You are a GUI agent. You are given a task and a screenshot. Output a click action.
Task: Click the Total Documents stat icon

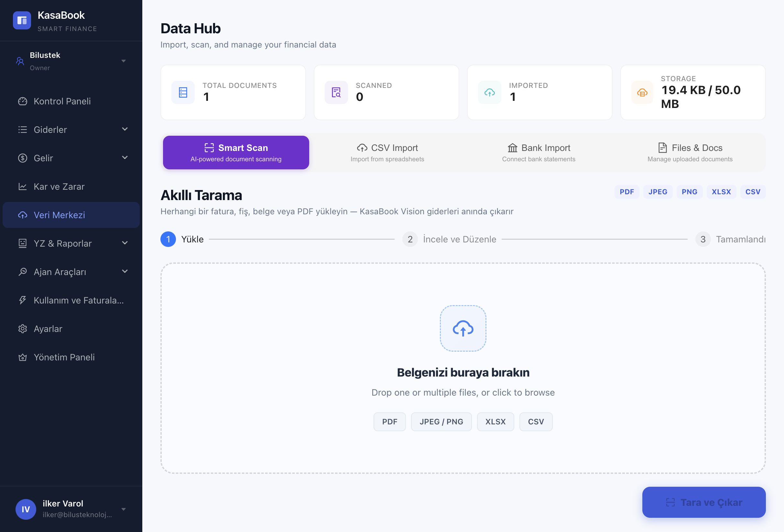click(x=183, y=92)
